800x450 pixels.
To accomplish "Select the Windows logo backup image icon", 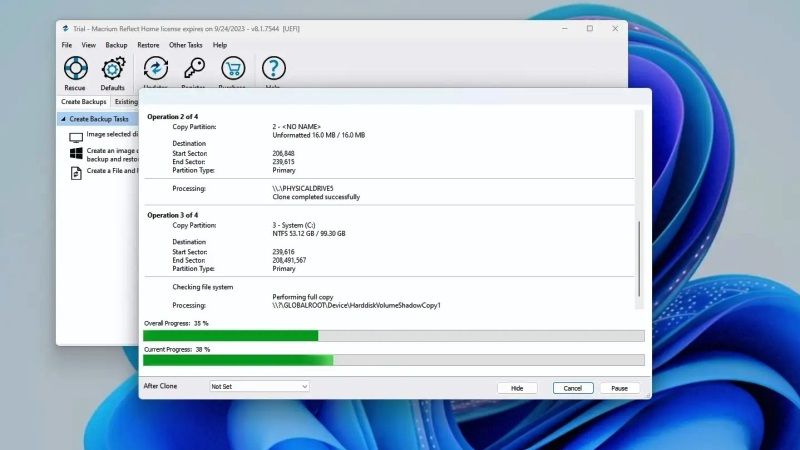I will (76, 154).
